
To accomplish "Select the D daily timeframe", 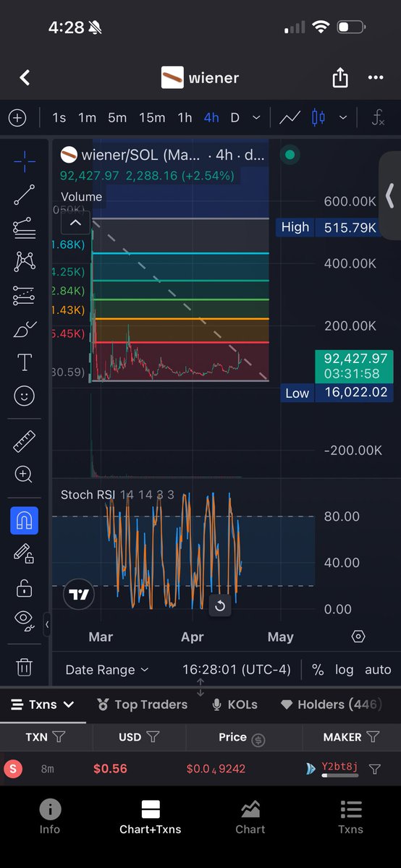I will (x=235, y=117).
